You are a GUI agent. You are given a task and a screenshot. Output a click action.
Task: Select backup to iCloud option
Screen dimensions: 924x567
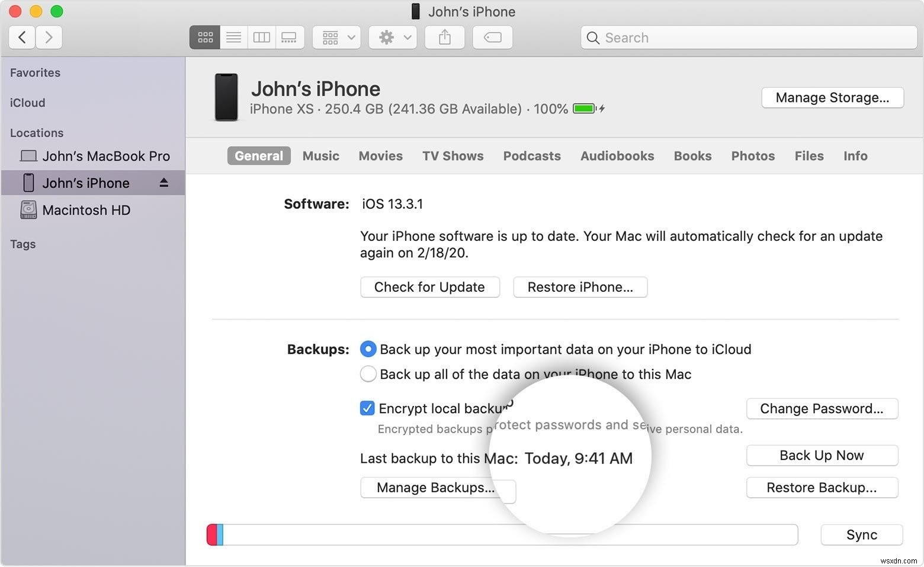[x=368, y=349]
